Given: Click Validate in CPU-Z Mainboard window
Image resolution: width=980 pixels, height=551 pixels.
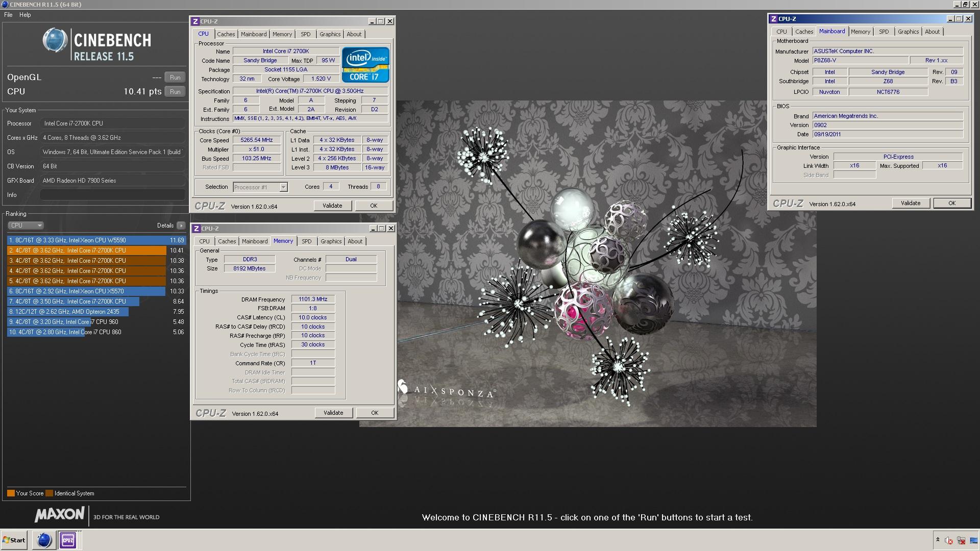Looking at the screenshot, I should [911, 203].
